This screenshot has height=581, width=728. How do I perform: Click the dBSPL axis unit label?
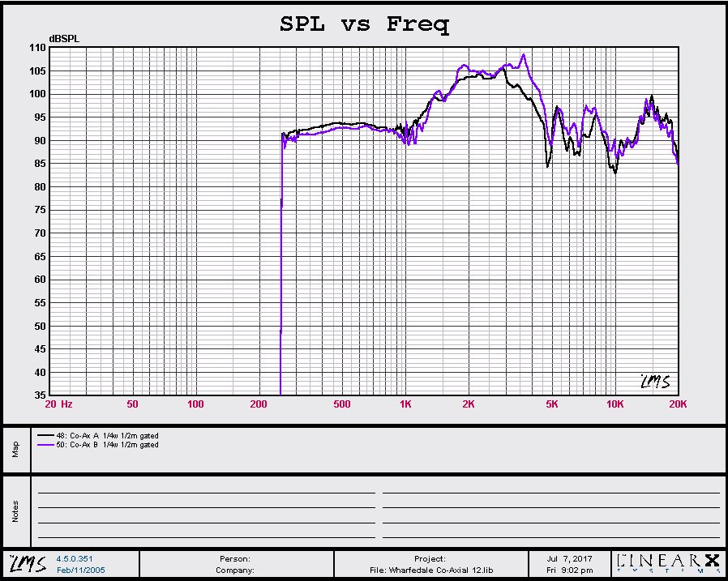click(65, 38)
